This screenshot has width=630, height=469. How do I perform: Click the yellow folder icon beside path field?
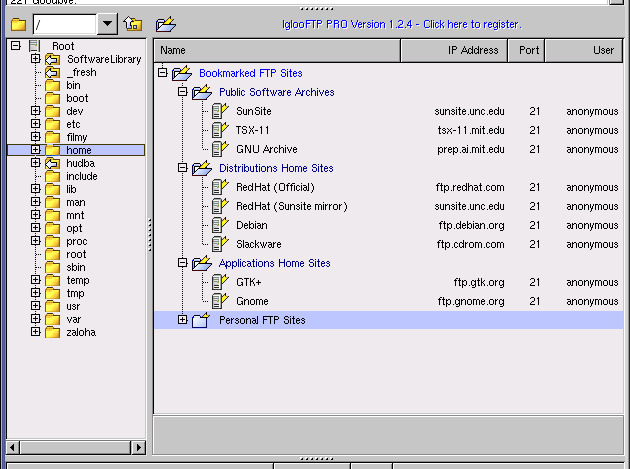point(18,25)
